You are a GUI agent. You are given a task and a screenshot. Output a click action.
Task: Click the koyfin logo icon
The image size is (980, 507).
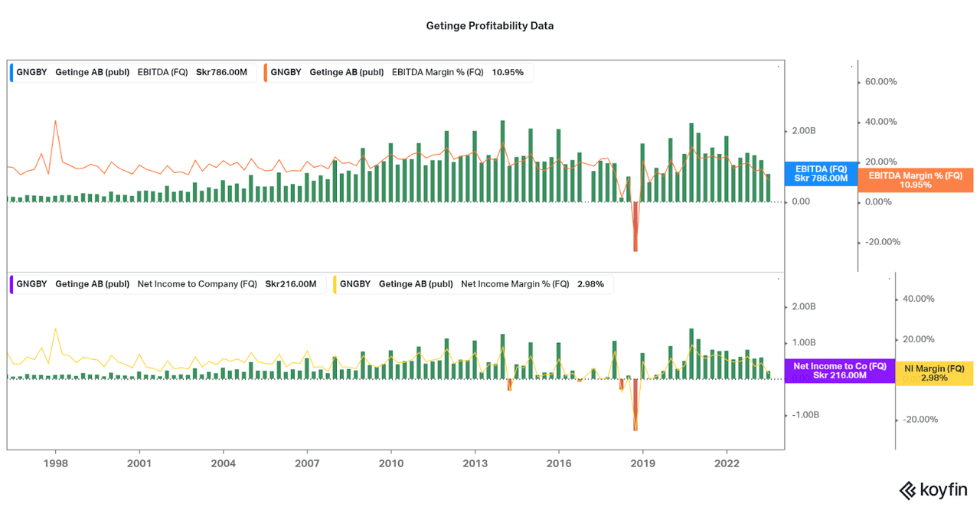click(x=908, y=490)
